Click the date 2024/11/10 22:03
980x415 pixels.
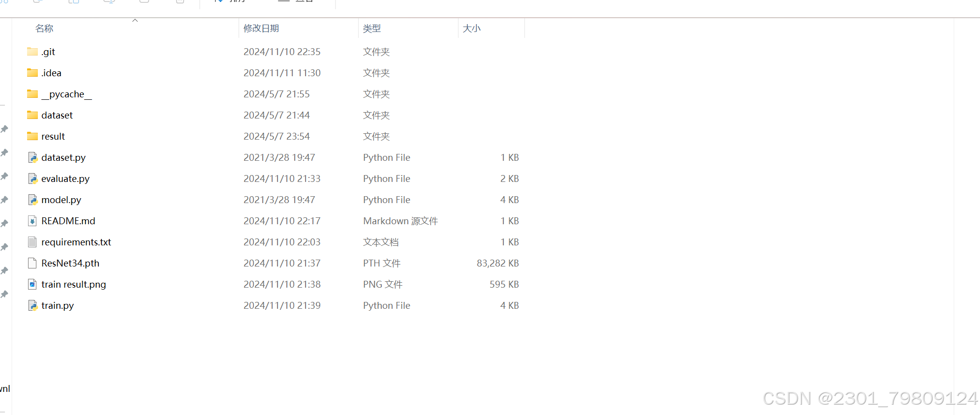tap(282, 242)
